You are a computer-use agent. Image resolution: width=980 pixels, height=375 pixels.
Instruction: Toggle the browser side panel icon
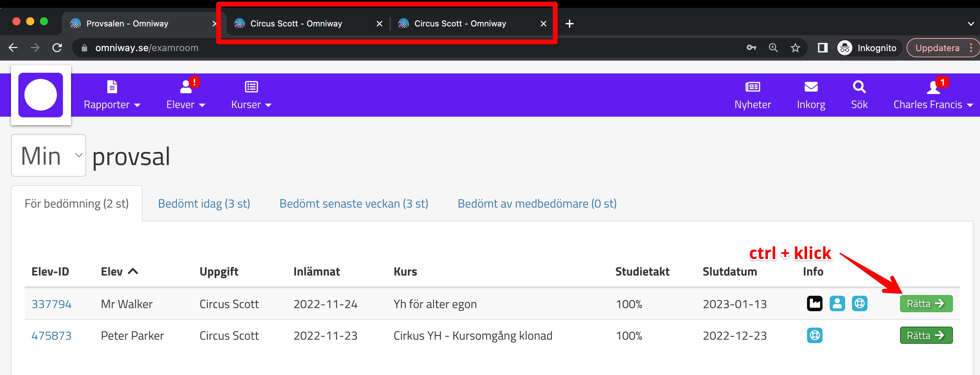[822, 48]
